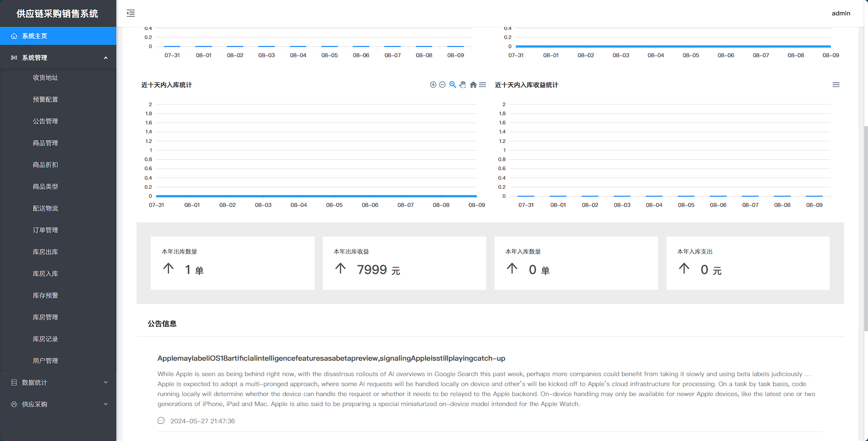This screenshot has width=868, height=441.
Task: Click arrow icon in 本年入库数量 card
Action: click(x=512, y=269)
